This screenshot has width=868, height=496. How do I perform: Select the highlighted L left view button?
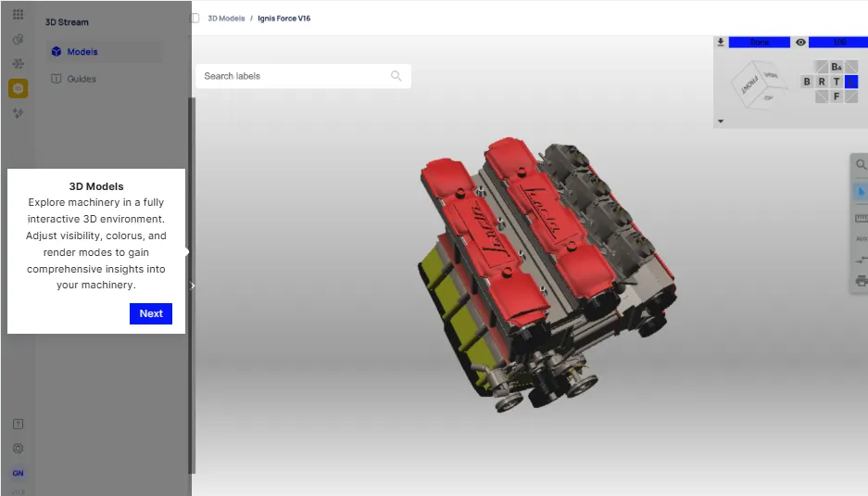(x=851, y=82)
